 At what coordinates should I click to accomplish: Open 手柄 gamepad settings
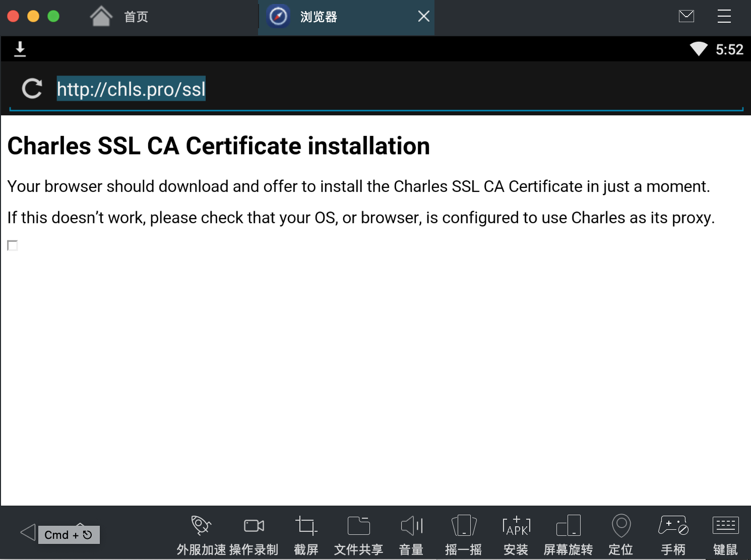click(673, 536)
